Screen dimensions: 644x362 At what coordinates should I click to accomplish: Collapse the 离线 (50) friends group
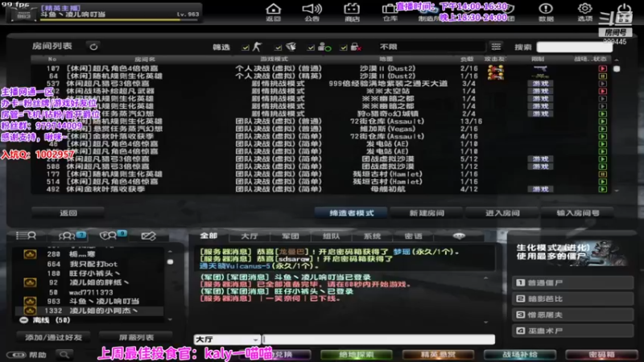click(x=24, y=319)
